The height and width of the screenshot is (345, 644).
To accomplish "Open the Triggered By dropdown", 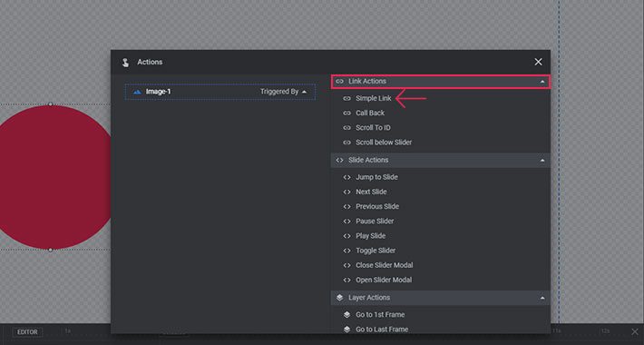I will [283, 92].
